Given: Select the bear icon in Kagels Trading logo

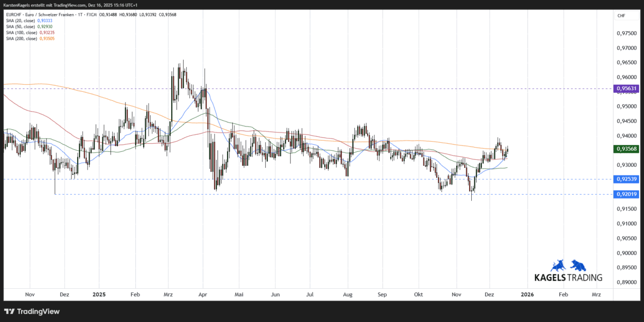Looking at the screenshot, I should pyautogui.click(x=578, y=265).
